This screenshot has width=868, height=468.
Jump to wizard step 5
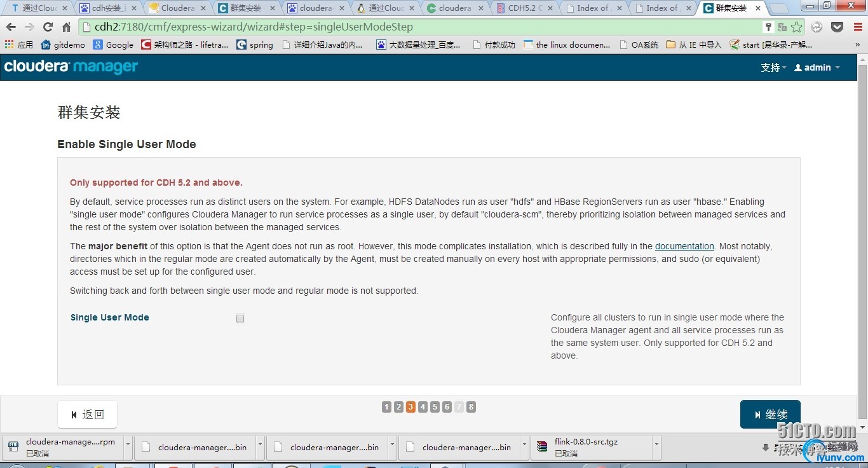point(435,407)
